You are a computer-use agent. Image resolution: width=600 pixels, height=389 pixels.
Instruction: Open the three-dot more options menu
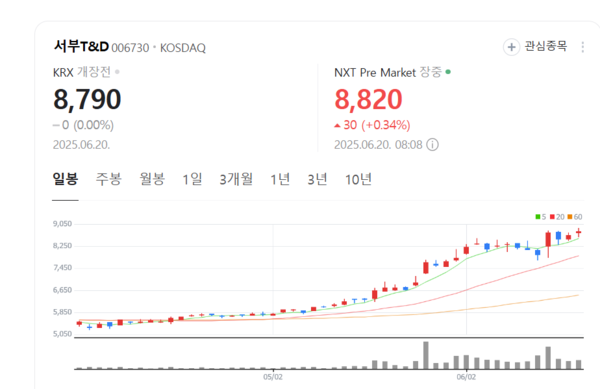(x=582, y=47)
